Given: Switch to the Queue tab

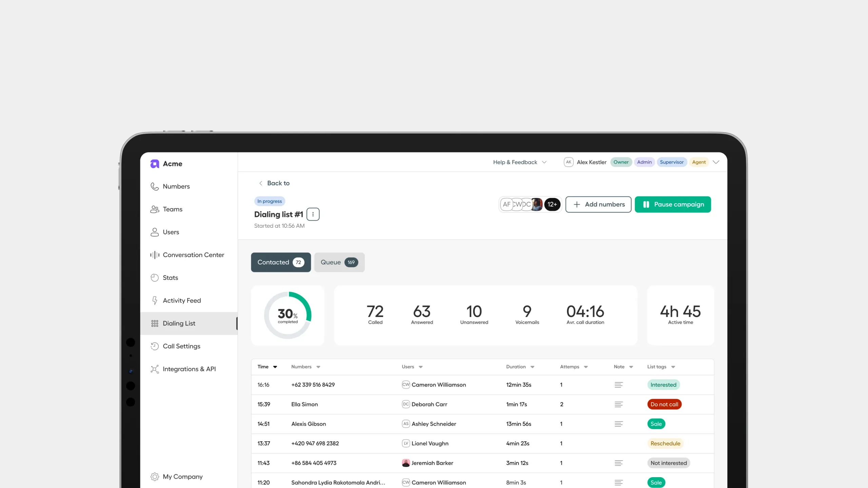Looking at the screenshot, I should [339, 262].
